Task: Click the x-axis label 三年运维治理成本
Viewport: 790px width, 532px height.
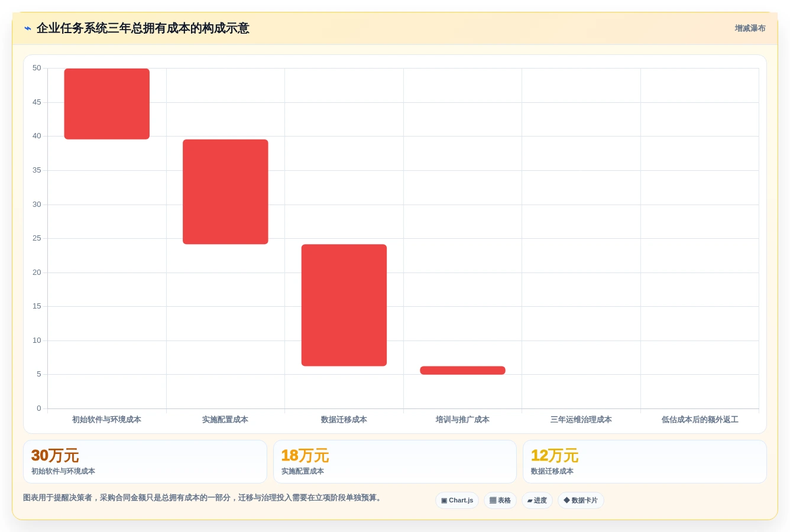Action: click(x=581, y=420)
